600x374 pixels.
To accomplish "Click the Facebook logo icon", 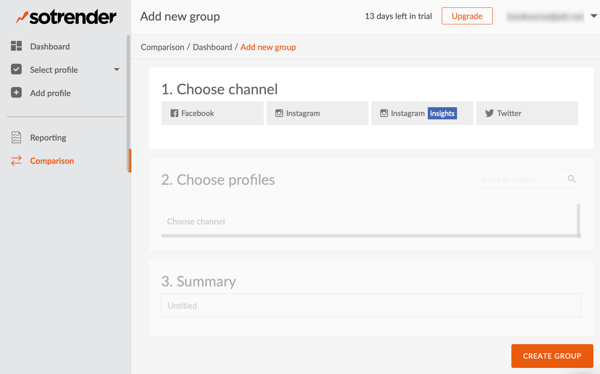I will coord(174,113).
